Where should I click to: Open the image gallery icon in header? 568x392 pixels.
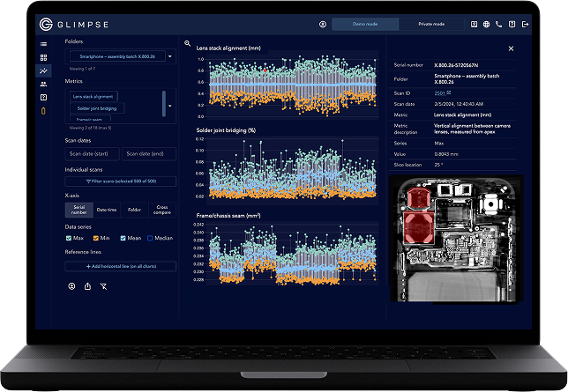click(474, 25)
